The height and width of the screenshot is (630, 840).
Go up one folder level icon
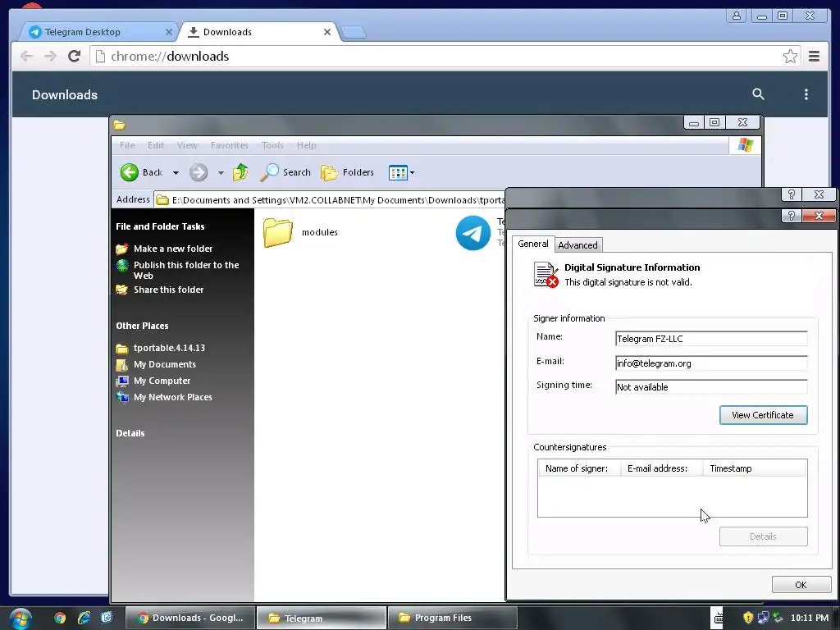pyautogui.click(x=240, y=172)
